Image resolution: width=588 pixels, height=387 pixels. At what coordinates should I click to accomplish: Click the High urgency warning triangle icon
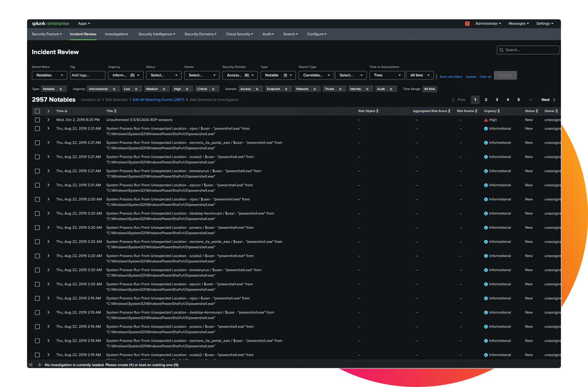tap(486, 120)
